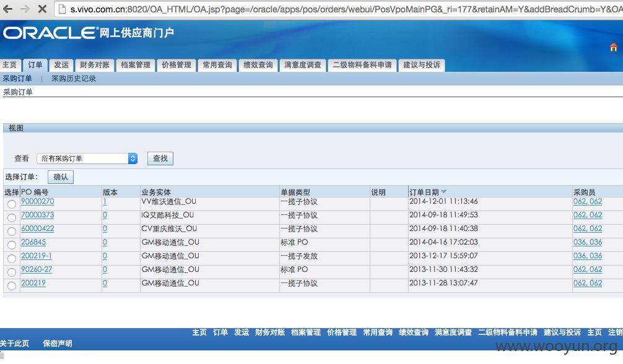Click footer link 发运

(241, 332)
